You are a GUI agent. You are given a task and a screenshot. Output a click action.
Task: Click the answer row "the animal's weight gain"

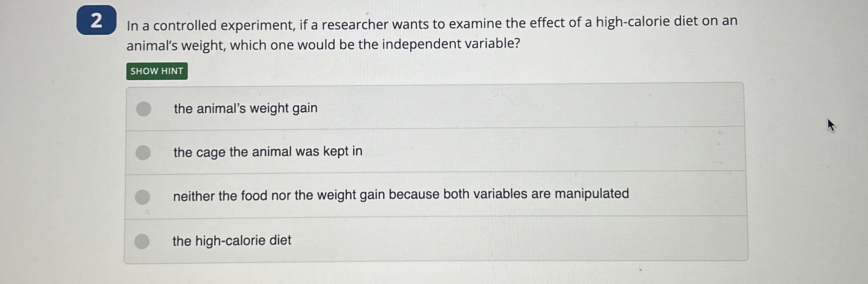[246, 108]
